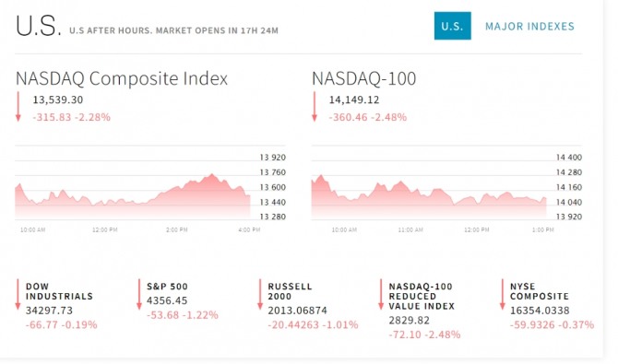
Task: Open the RUSSELL 2000 index entry
Action: 290,291
